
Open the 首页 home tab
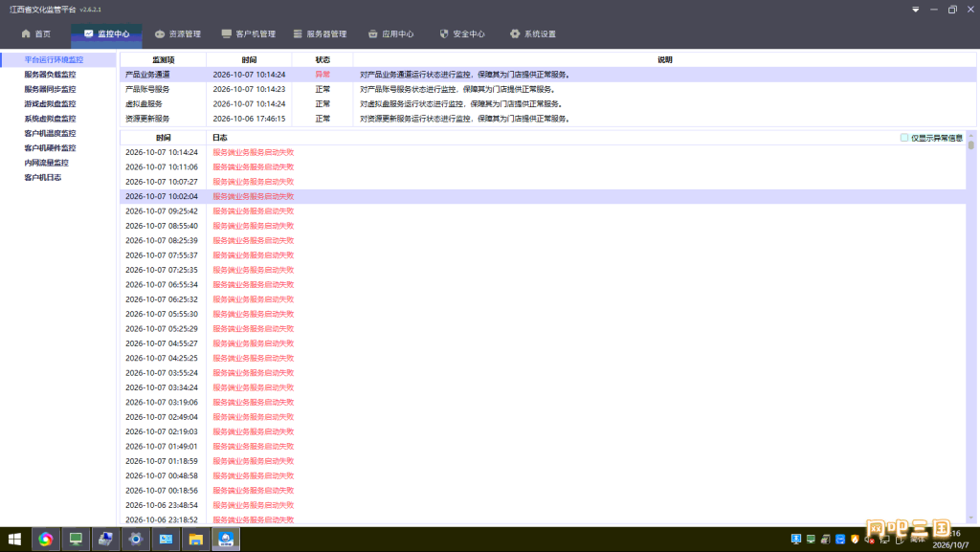tap(35, 33)
